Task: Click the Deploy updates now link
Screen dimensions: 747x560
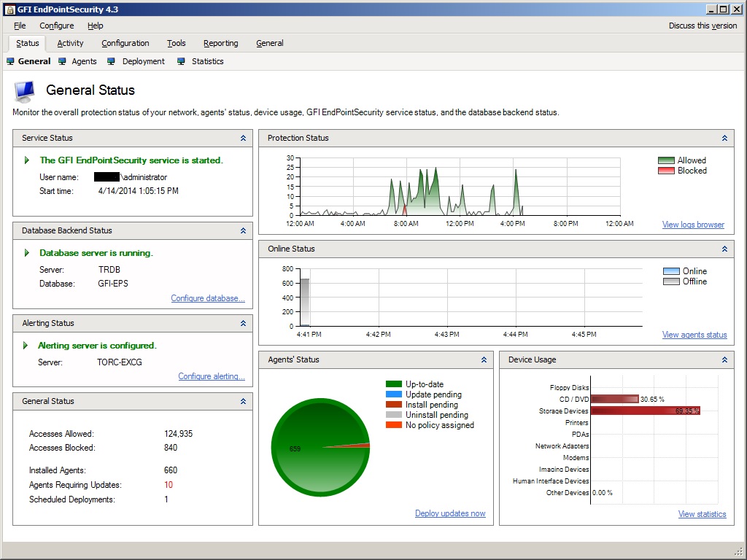Action: [x=450, y=513]
